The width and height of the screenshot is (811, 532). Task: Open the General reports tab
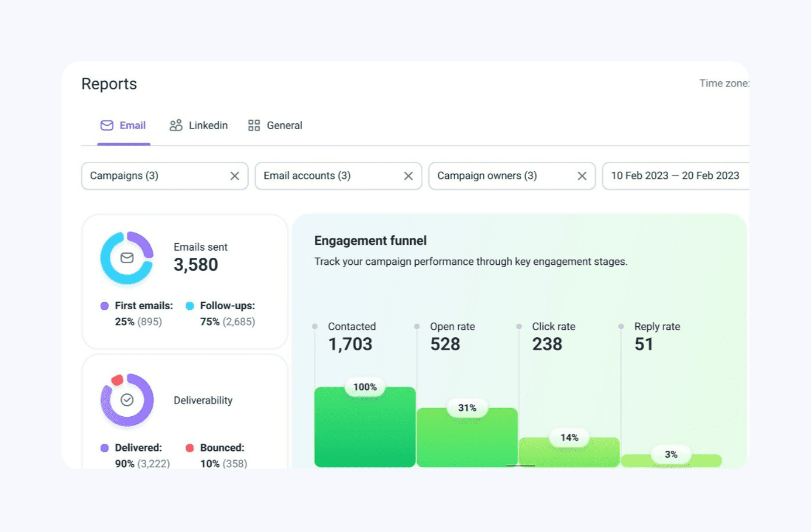point(284,126)
